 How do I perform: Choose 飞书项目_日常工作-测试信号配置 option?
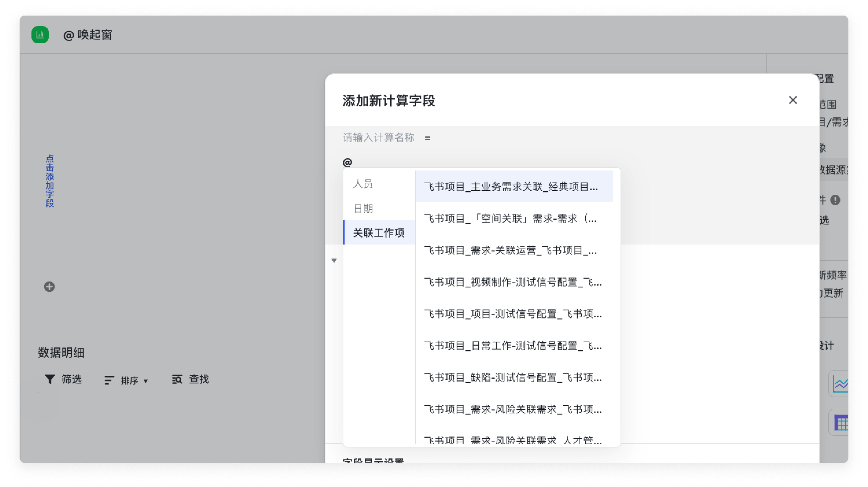tap(514, 346)
